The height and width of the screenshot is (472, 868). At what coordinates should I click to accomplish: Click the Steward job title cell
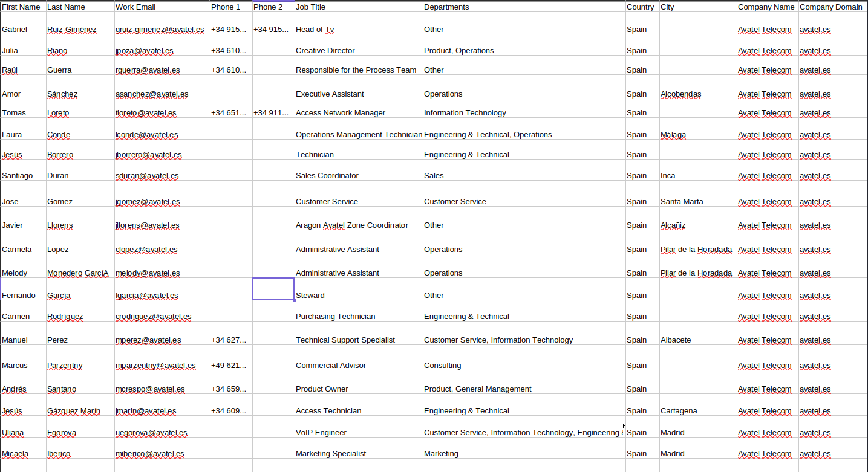[359, 289]
